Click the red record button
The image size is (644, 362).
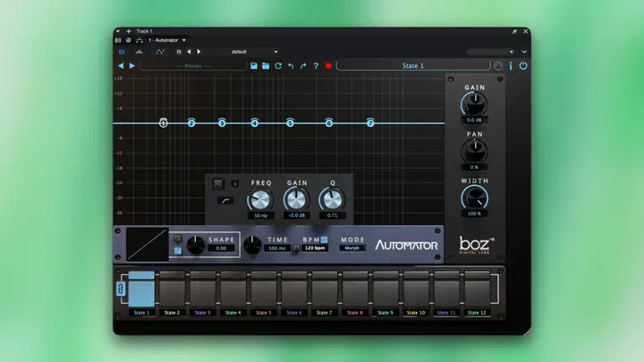[x=328, y=65]
